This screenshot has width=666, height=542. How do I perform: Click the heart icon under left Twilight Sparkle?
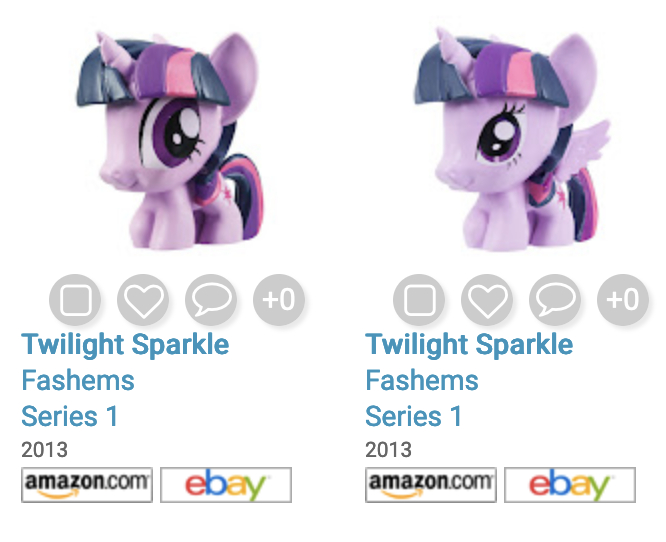tap(143, 299)
